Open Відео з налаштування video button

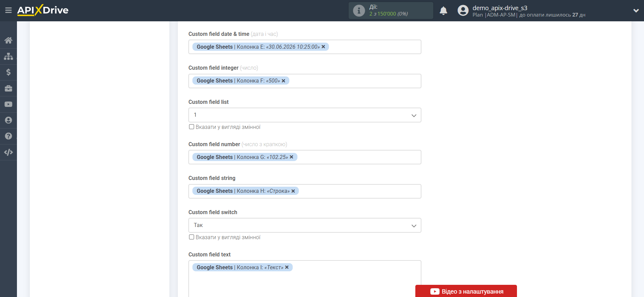[x=466, y=291]
